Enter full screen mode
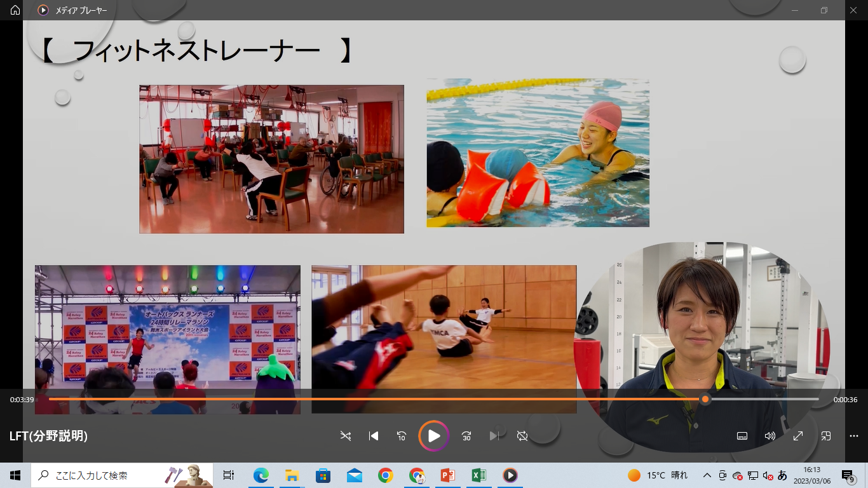 pos(798,436)
